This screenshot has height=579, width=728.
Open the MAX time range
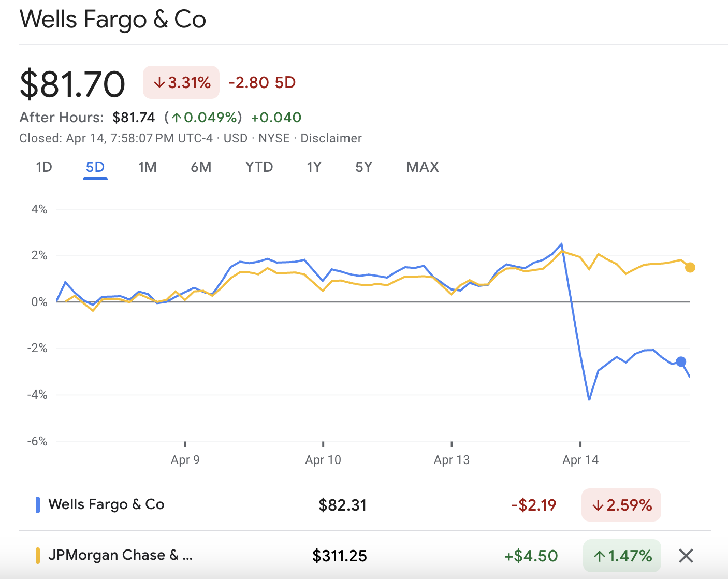(x=422, y=167)
